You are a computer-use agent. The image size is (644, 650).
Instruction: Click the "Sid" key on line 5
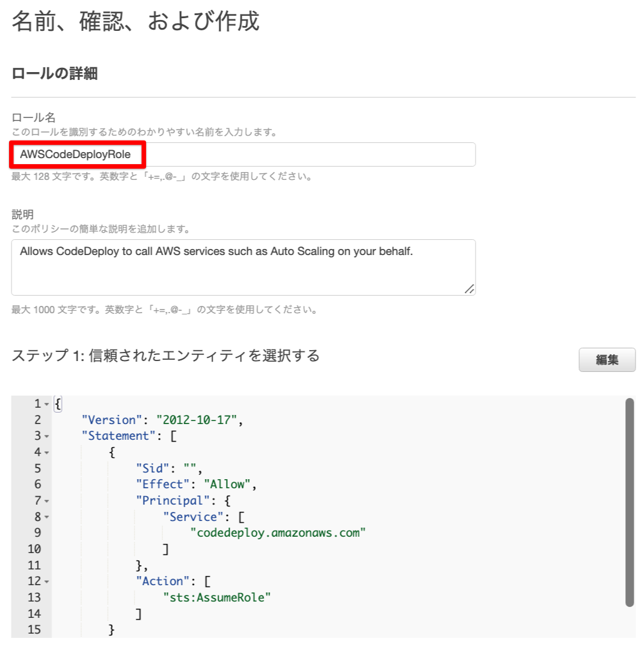153,468
